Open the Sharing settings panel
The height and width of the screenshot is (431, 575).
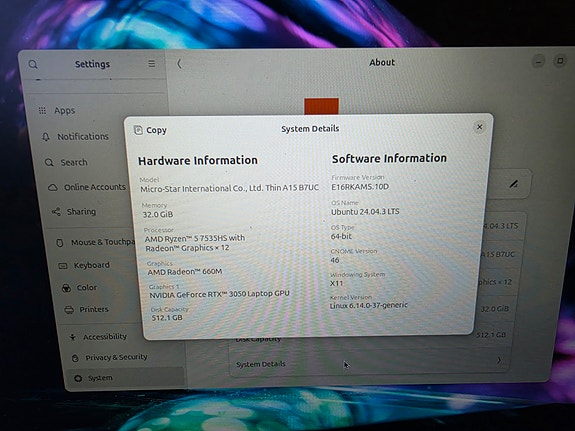pos(81,212)
